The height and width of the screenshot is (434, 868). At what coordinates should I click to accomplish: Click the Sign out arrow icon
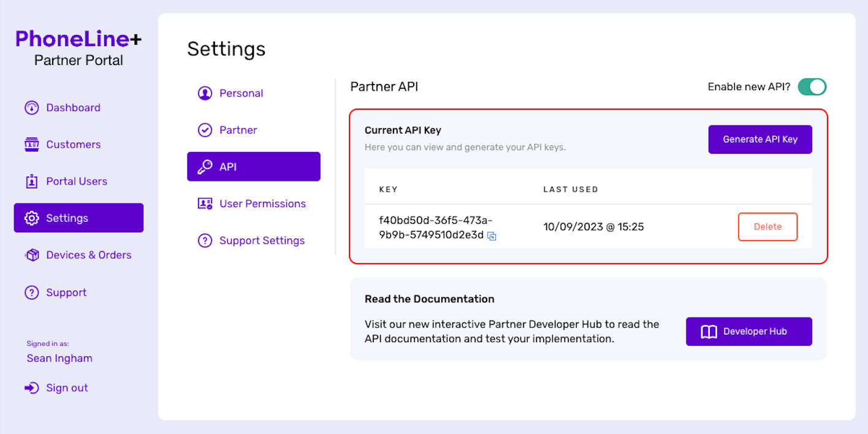[31, 388]
